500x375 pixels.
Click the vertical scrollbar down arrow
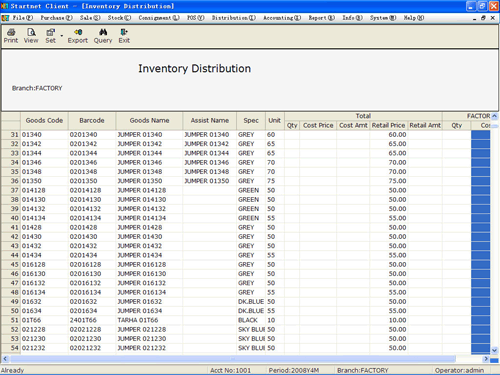point(494,350)
